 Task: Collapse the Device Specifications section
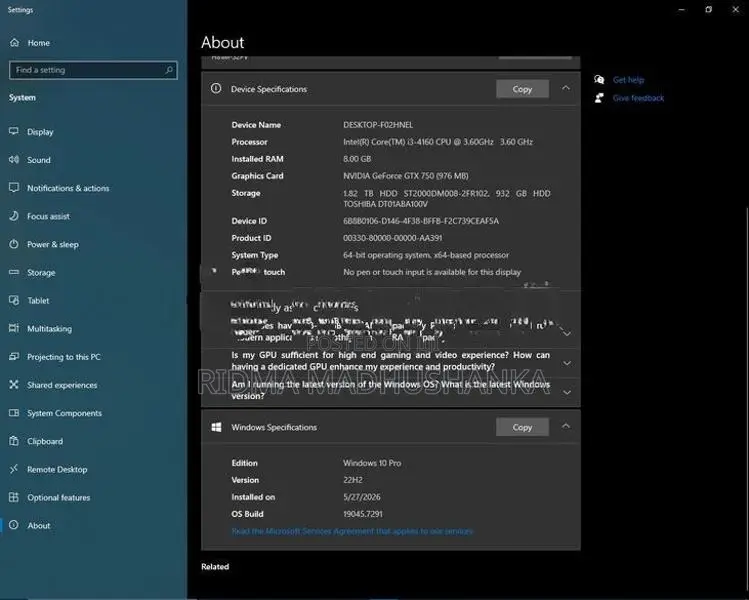(x=566, y=88)
